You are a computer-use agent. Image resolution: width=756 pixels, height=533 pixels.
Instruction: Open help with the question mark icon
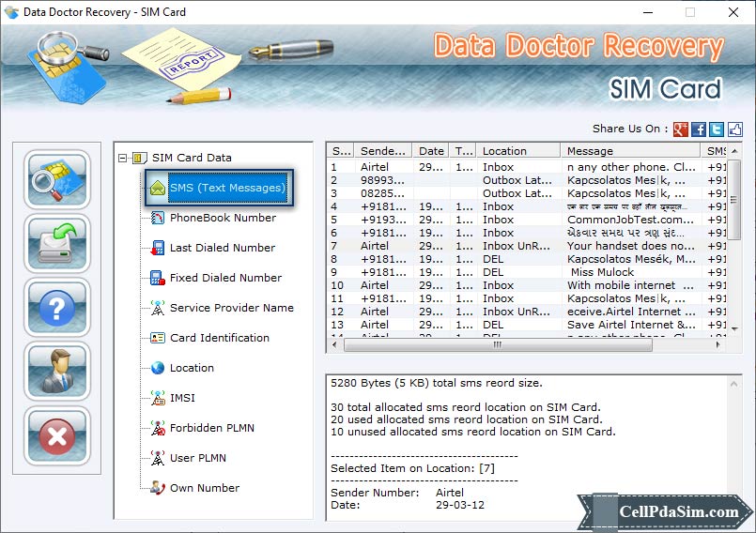click(x=57, y=307)
